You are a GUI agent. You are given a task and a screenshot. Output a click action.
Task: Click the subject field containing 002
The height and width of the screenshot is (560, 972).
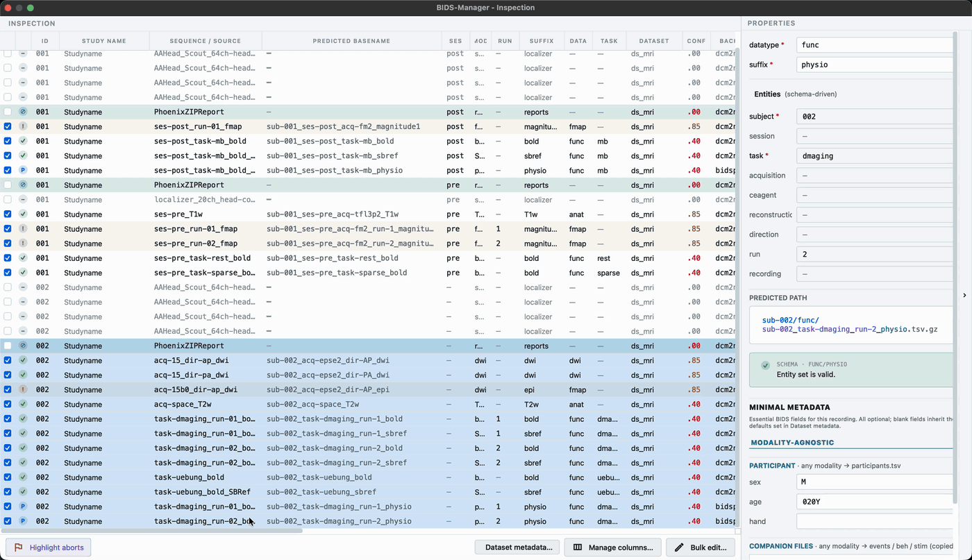tap(875, 117)
